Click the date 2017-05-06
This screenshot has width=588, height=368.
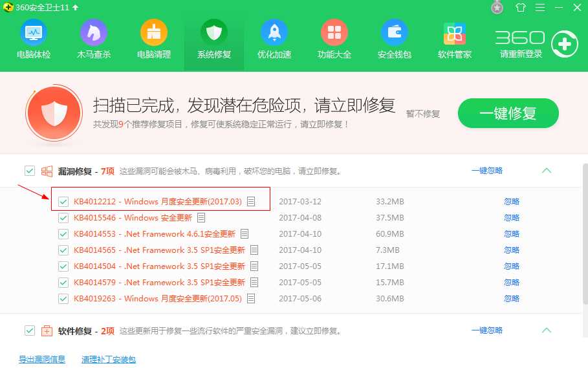(300, 299)
